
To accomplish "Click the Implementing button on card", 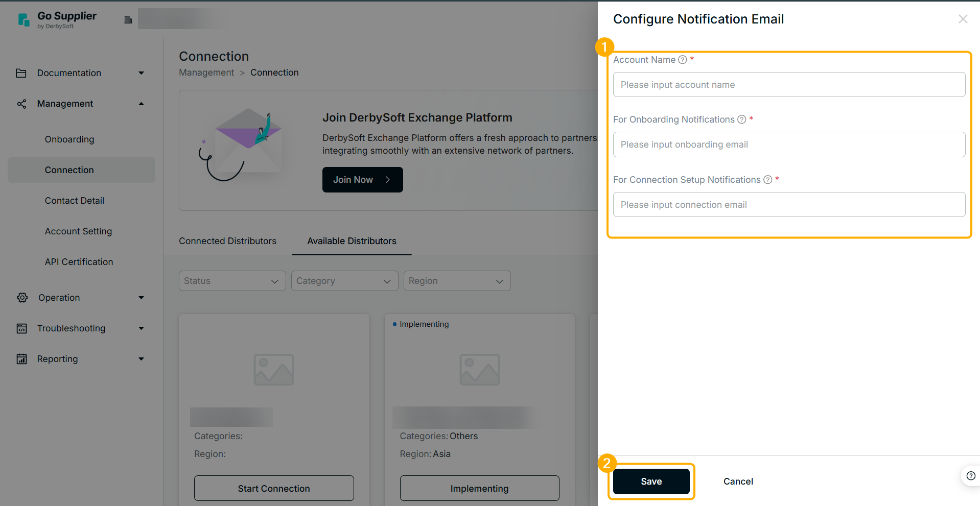I will pyautogui.click(x=479, y=488).
